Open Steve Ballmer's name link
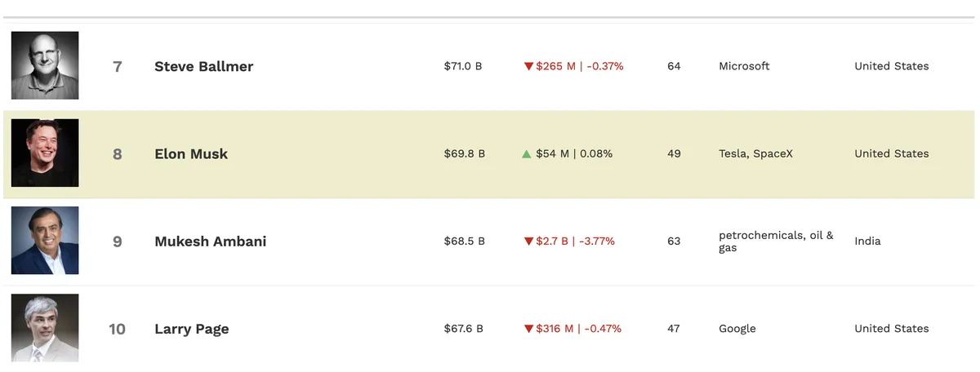Viewport: 980px width, 372px height. pos(203,66)
